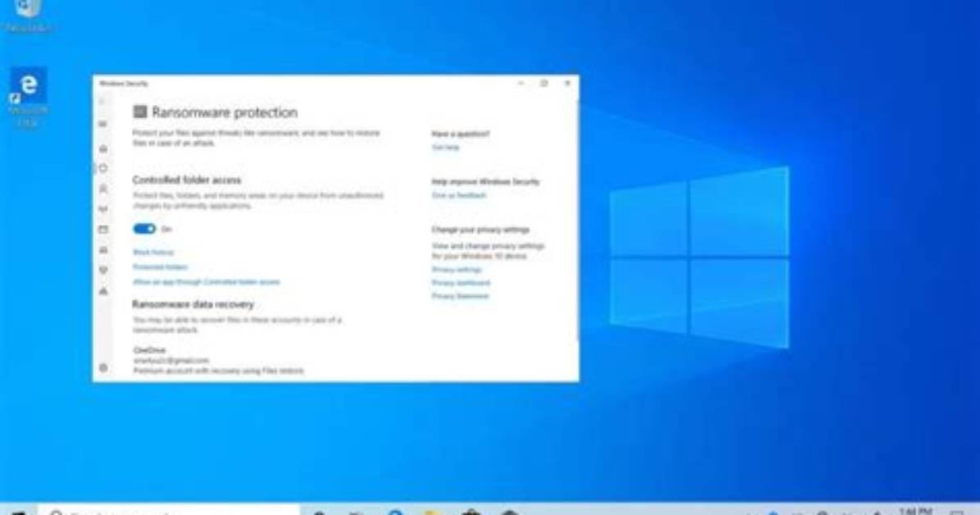
Task: Open the Privacy settings link
Action: [x=457, y=270]
